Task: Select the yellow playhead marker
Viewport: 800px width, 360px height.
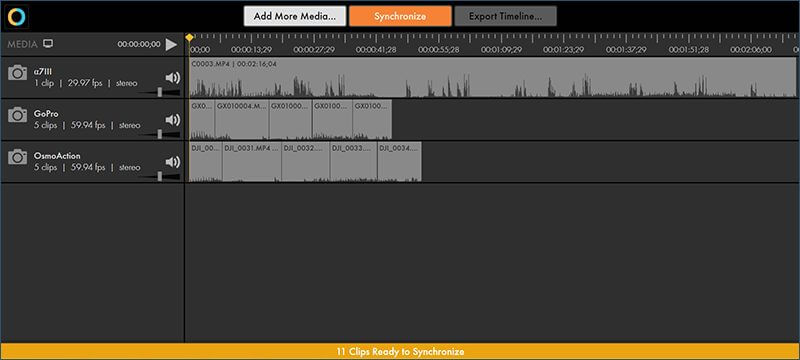Action: click(189, 37)
